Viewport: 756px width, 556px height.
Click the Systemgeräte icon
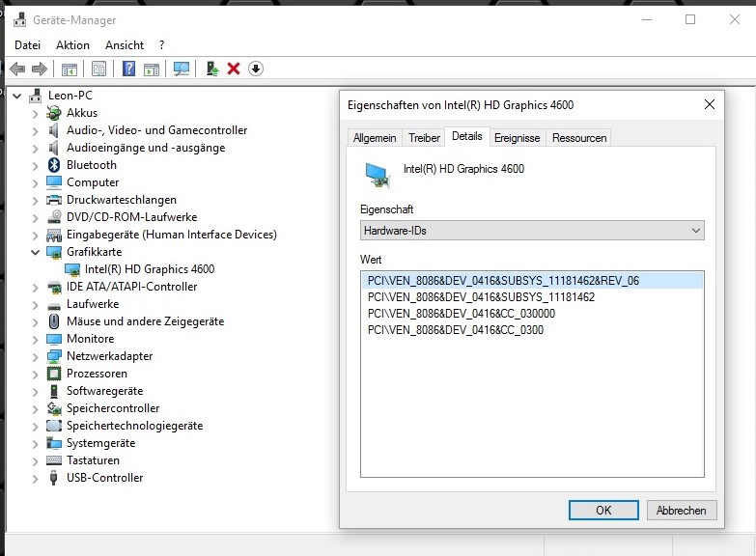coord(54,443)
